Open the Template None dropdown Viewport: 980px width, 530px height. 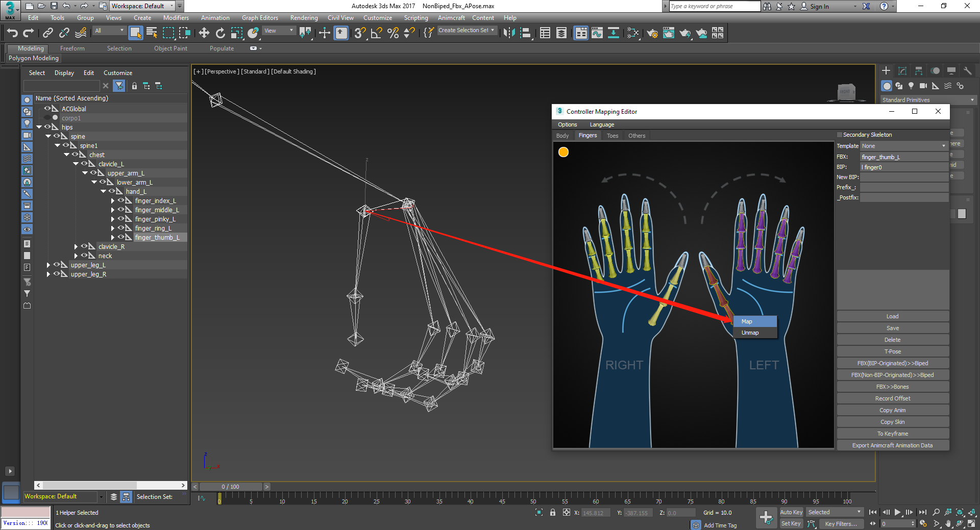tap(904, 146)
